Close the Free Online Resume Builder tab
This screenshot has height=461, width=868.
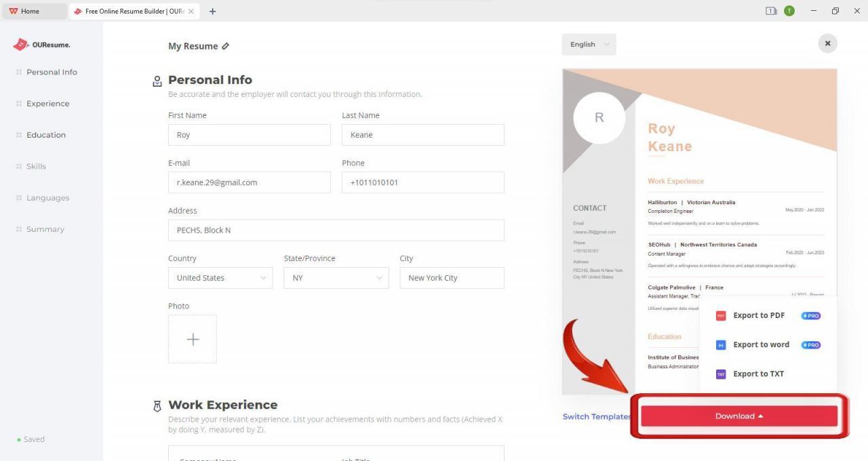point(191,11)
